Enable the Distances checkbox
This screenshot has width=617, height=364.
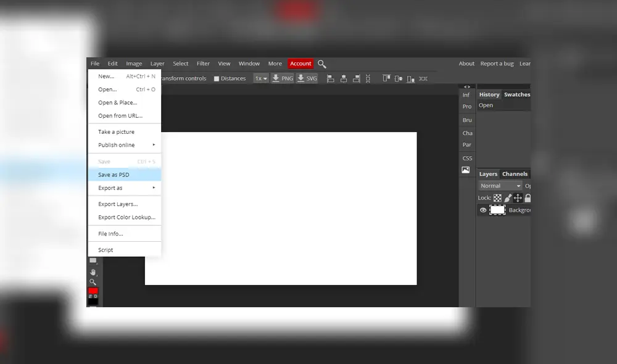click(217, 79)
